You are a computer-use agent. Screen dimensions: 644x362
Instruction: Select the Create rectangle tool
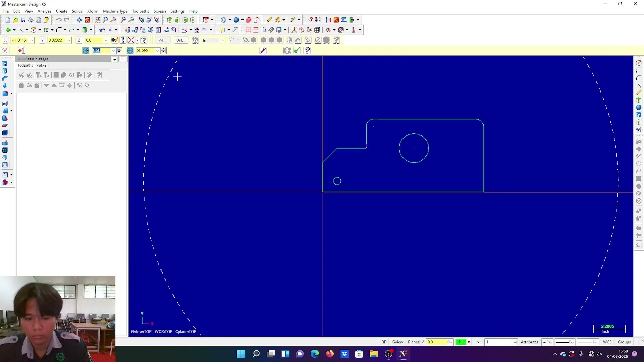[x=46, y=30]
